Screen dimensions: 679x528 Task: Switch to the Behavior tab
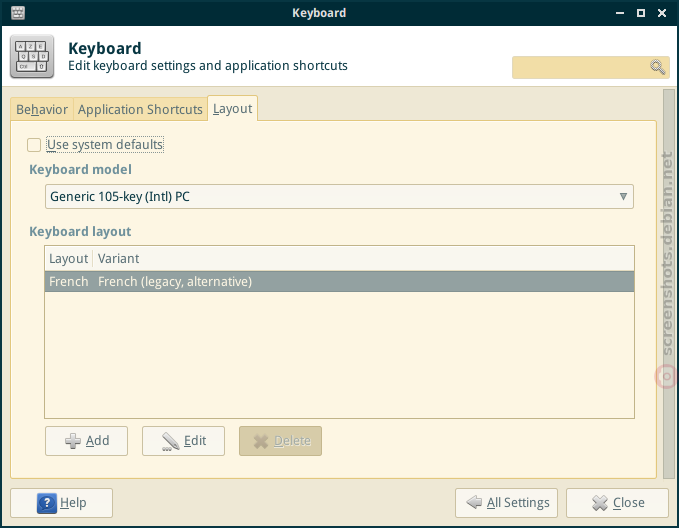(42, 109)
